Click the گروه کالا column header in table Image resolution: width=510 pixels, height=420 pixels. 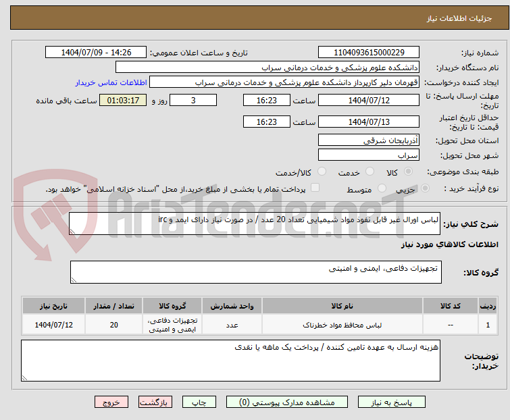pos(172,306)
